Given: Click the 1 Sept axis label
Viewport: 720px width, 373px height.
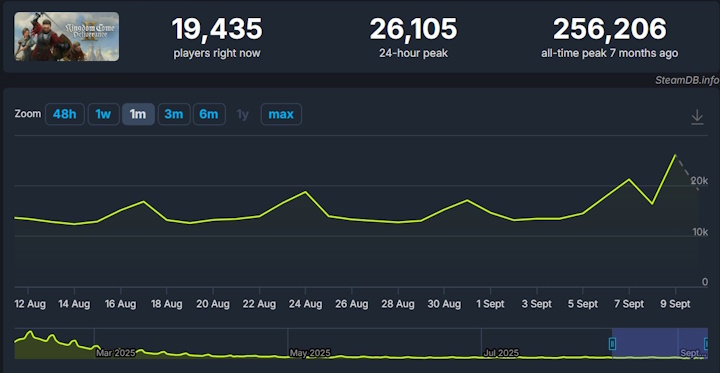Looking at the screenshot, I should point(490,304).
